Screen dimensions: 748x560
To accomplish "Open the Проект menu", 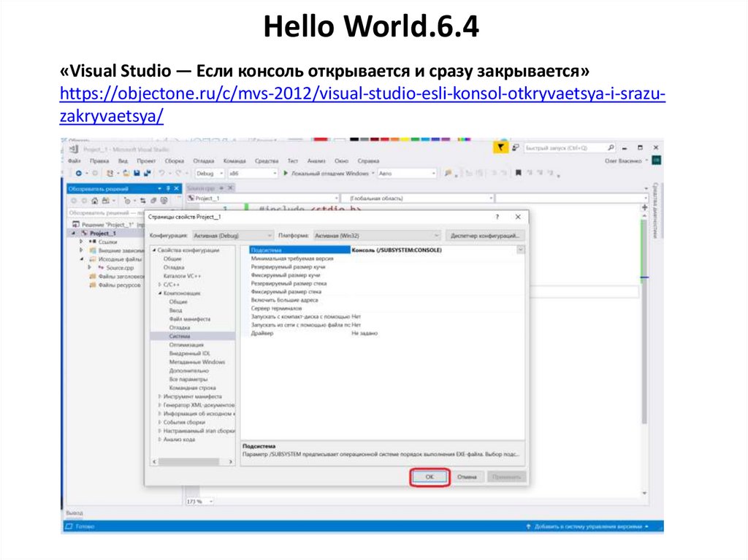I will tap(146, 161).
